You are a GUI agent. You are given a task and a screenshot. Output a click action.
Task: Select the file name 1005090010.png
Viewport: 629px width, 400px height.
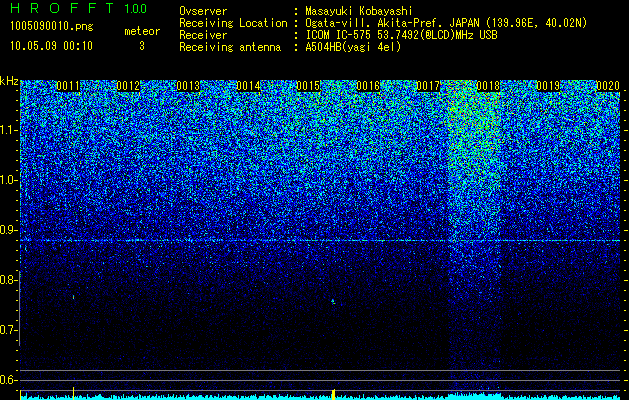point(52,26)
